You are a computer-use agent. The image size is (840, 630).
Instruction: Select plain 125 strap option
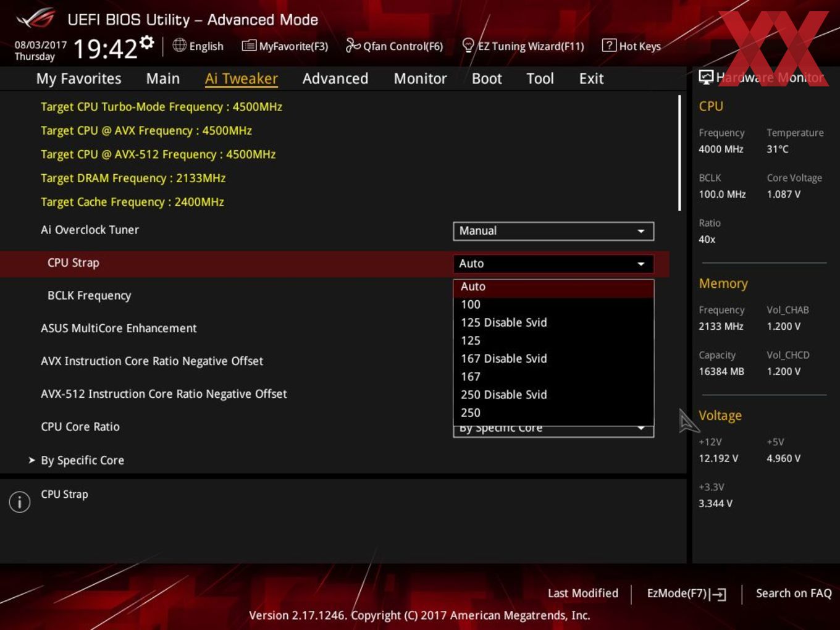[553, 341]
